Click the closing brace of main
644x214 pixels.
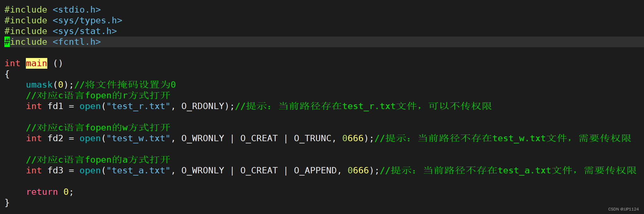[x=7, y=203]
